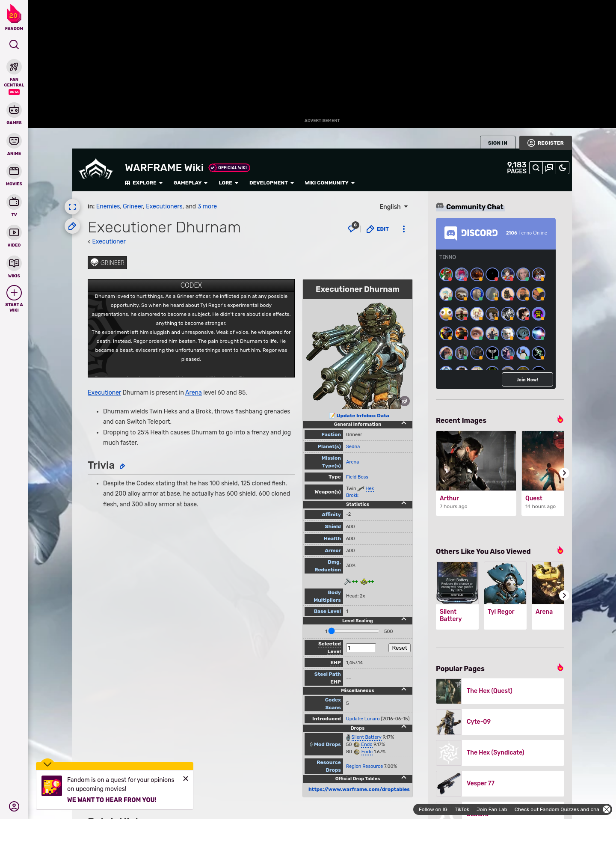Open Fan Central rocket icon
The height and width of the screenshot is (856, 616).
(14, 67)
